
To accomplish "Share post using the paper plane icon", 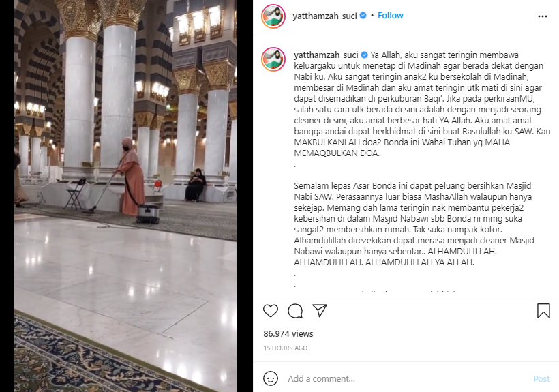I will 320,310.
